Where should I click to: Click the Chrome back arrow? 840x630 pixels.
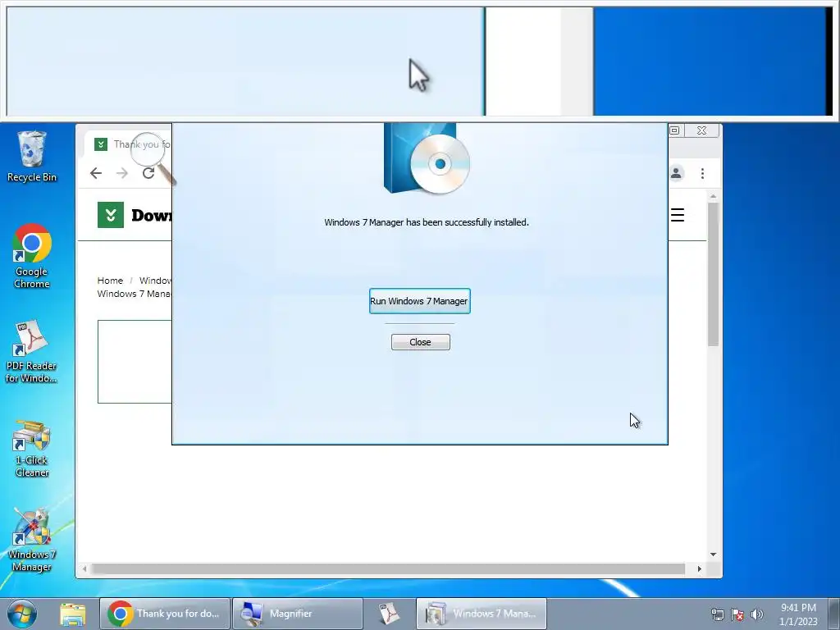(x=96, y=173)
